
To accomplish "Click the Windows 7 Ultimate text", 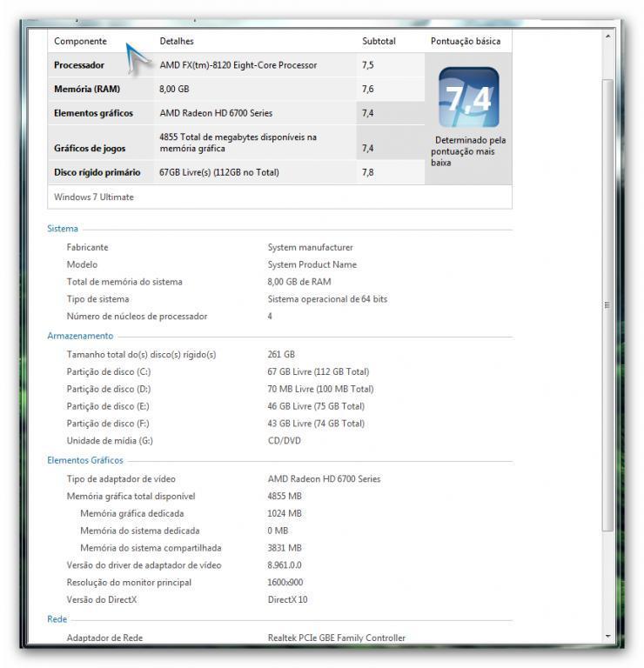I will [94, 197].
